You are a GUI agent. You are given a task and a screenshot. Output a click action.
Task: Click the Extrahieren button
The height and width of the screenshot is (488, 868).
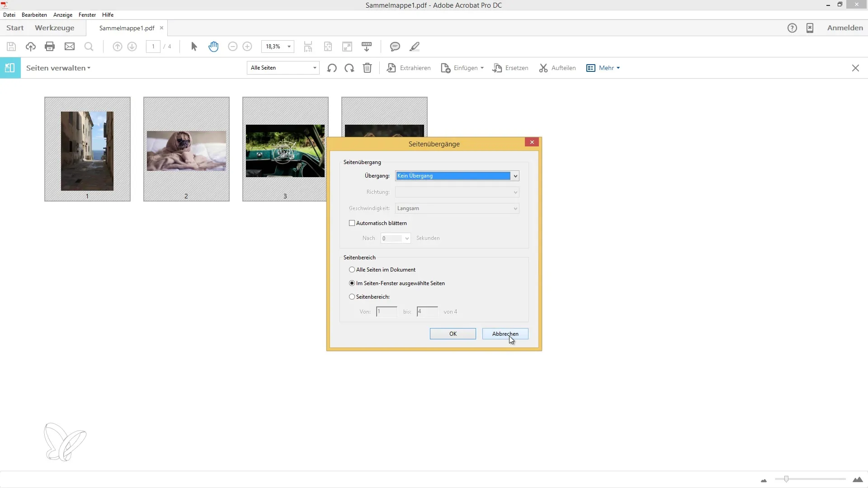pyautogui.click(x=409, y=68)
